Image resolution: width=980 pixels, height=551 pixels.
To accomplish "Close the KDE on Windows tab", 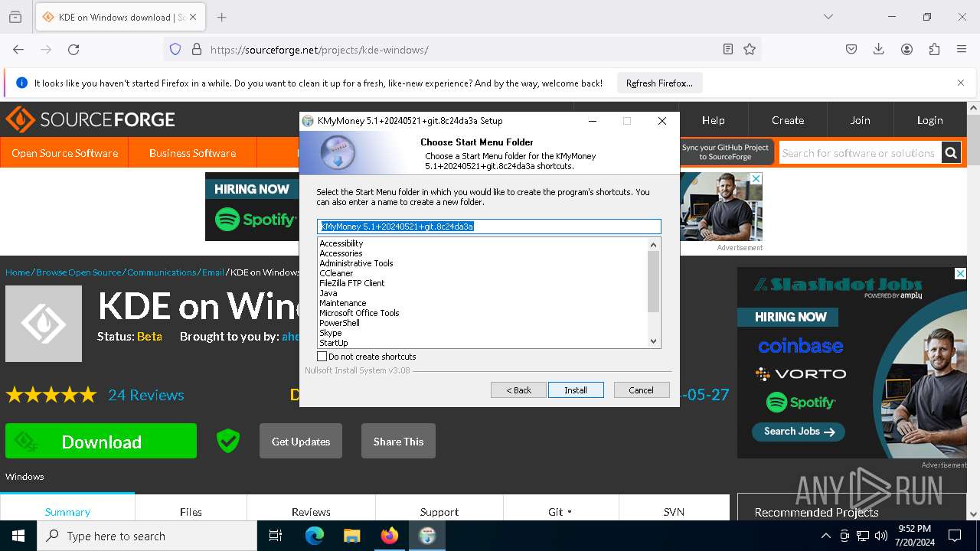I will [x=193, y=17].
